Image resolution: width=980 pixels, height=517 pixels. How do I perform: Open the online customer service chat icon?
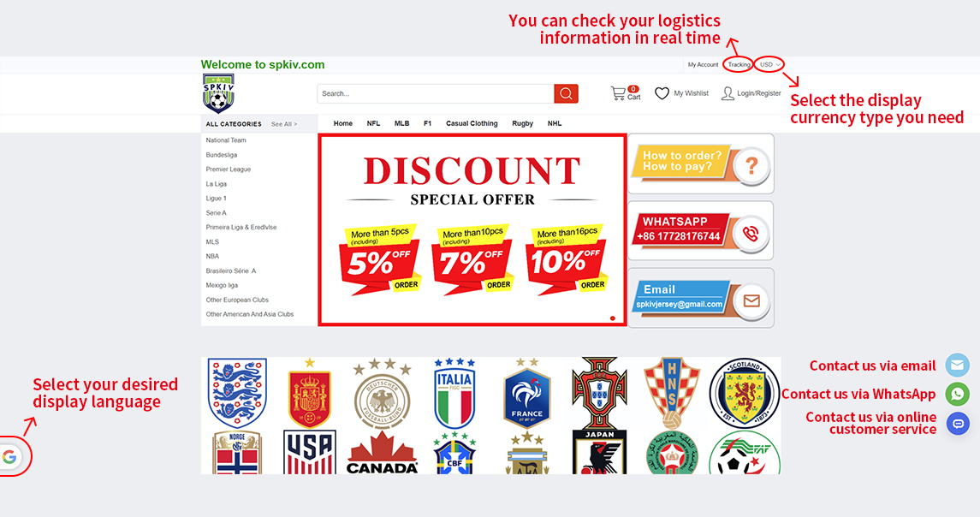point(957,423)
